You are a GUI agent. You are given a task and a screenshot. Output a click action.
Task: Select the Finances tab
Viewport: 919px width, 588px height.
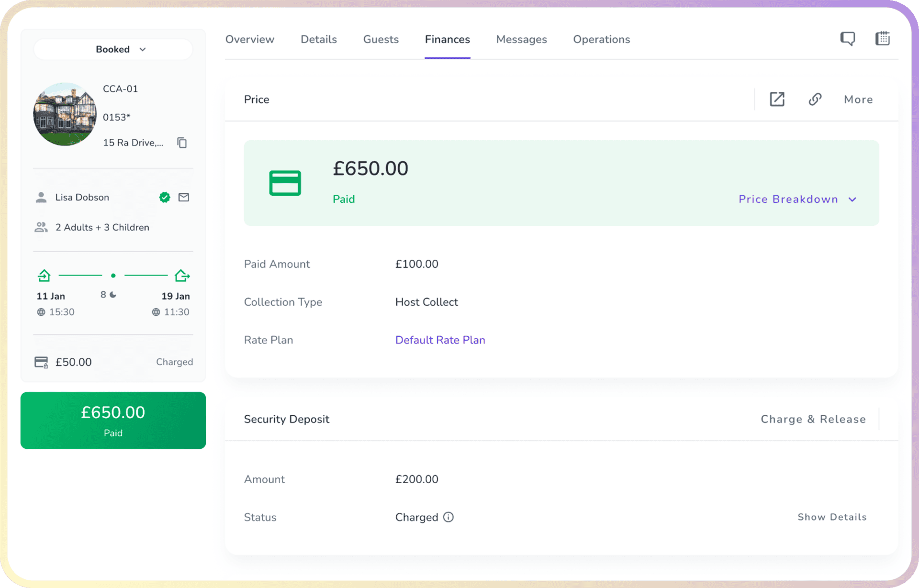tap(448, 39)
